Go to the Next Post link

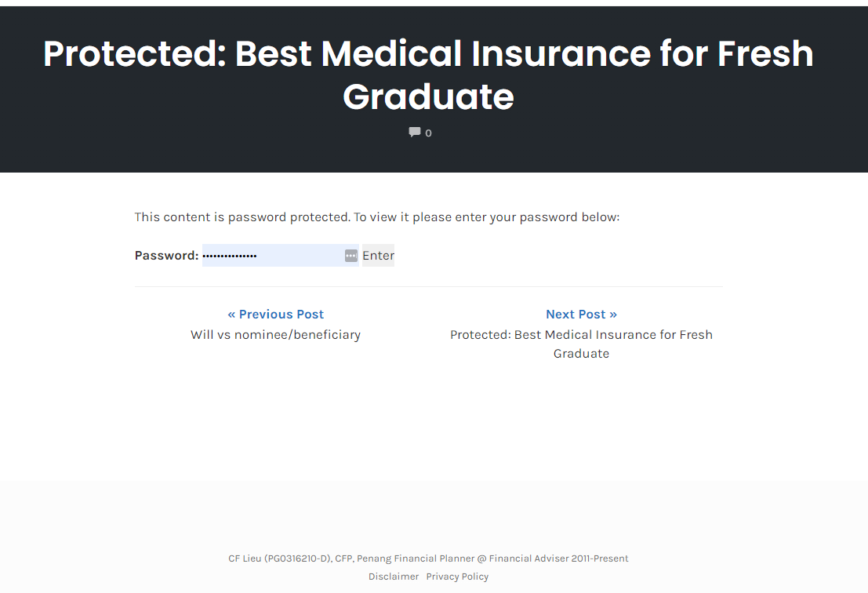576,315
